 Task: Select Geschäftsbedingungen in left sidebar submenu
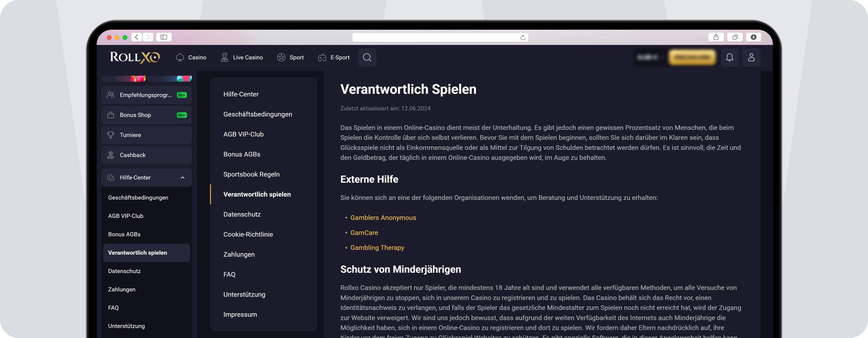click(x=138, y=198)
